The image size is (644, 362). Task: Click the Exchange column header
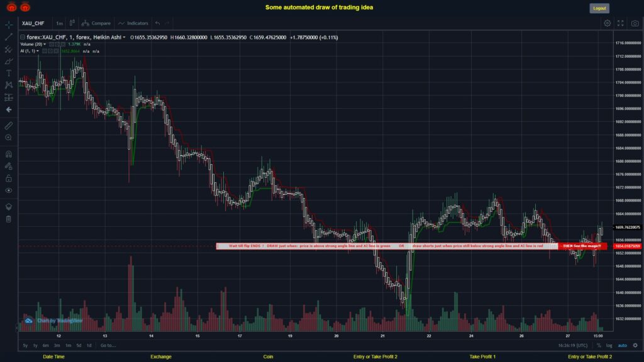coord(160,357)
